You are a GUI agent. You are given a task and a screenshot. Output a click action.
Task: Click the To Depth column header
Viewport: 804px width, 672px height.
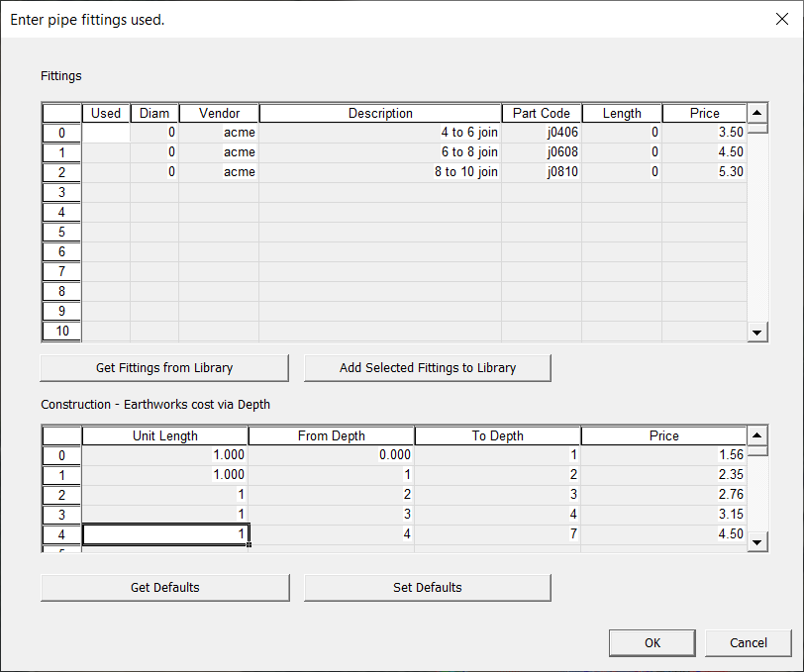tap(498, 436)
